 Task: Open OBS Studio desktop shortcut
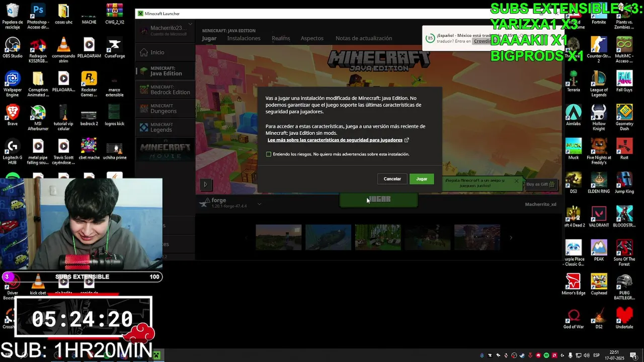coord(13,48)
